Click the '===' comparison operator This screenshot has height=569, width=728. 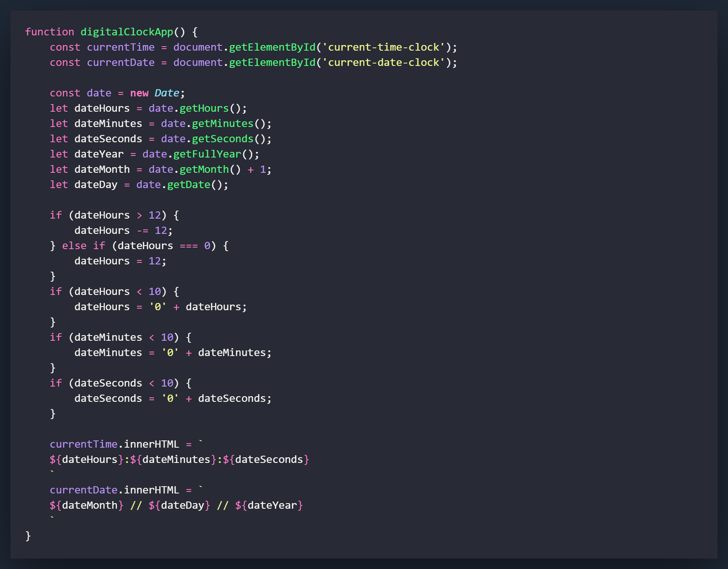189,246
